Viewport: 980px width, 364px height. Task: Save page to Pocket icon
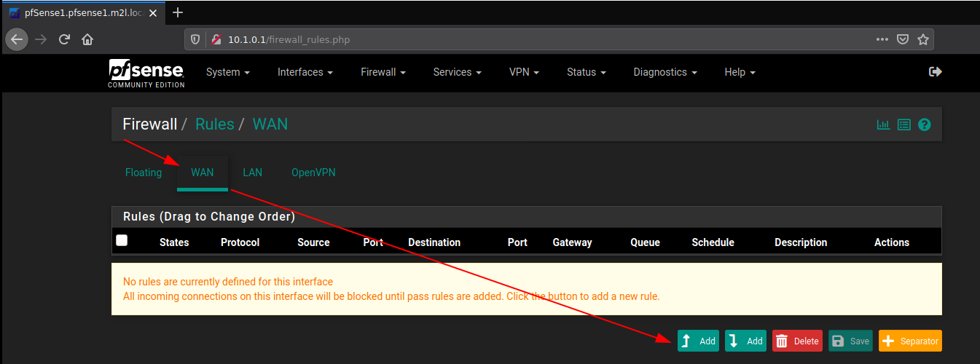[x=903, y=39]
